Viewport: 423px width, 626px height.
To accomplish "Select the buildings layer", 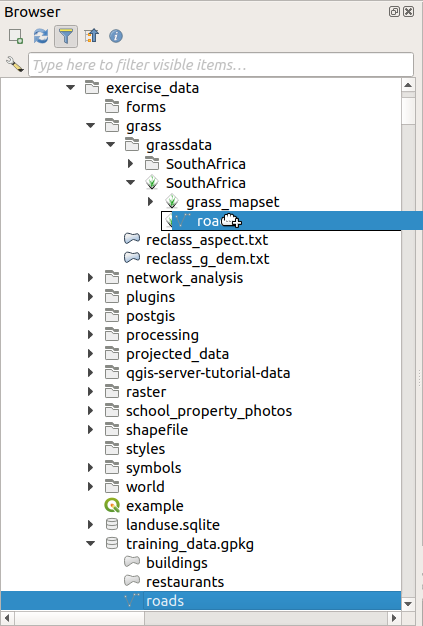I will (x=177, y=563).
